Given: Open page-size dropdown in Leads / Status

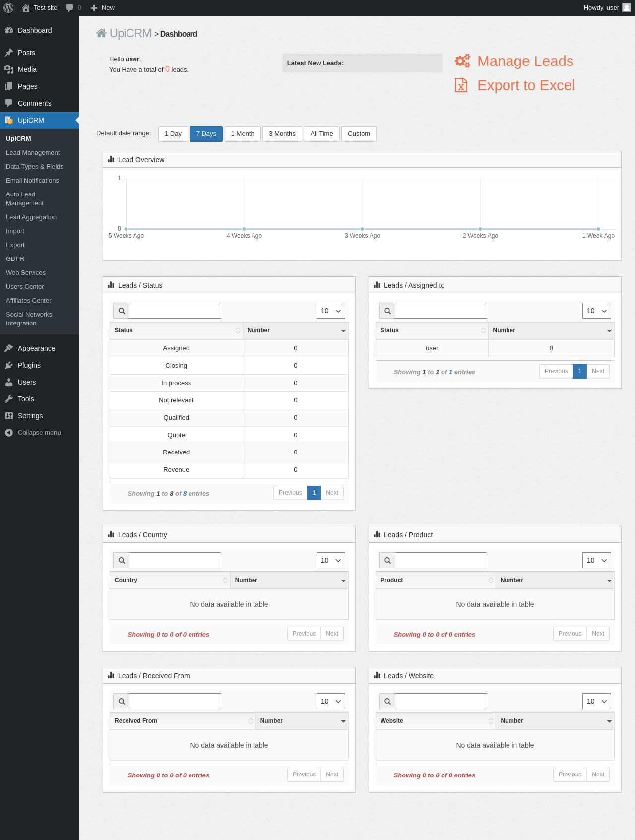Looking at the screenshot, I should click(331, 311).
